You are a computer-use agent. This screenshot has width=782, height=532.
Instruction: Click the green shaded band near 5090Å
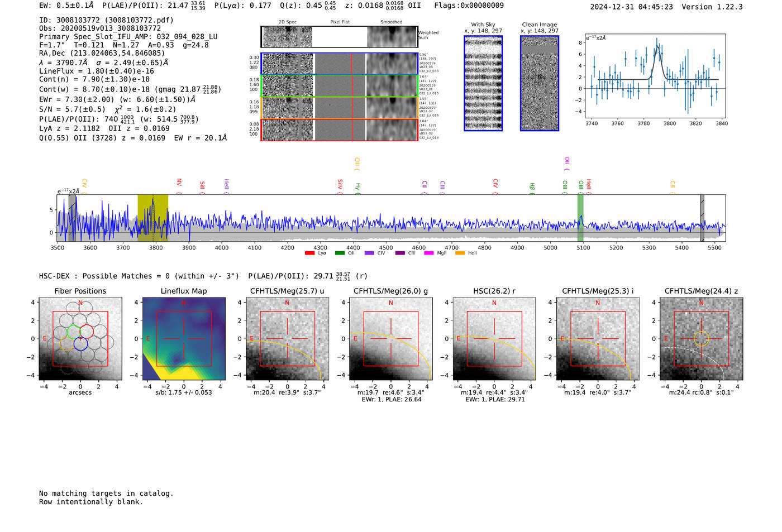(x=580, y=218)
